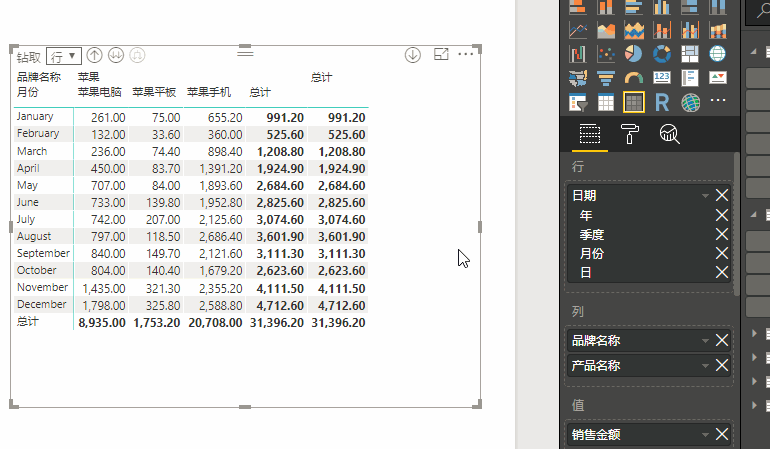Drill up one level in matrix
Screen dimensions: 770x449
click(x=94, y=55)
